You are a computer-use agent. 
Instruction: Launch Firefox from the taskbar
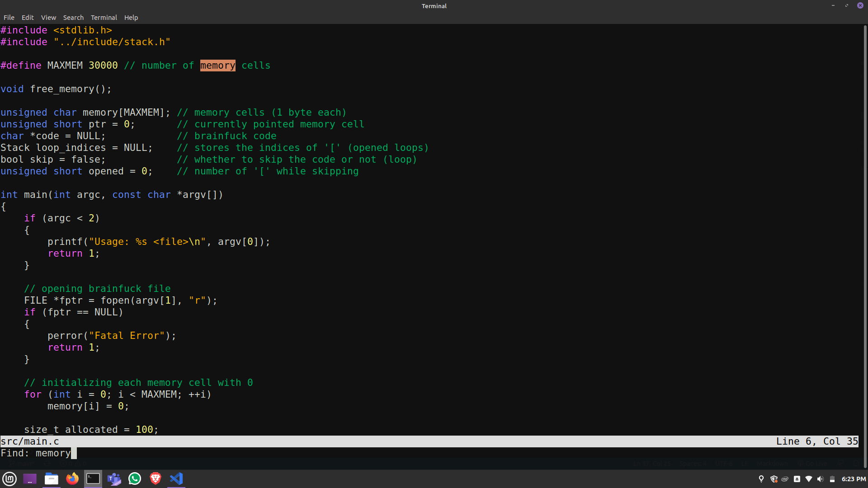tap(72, 479)
